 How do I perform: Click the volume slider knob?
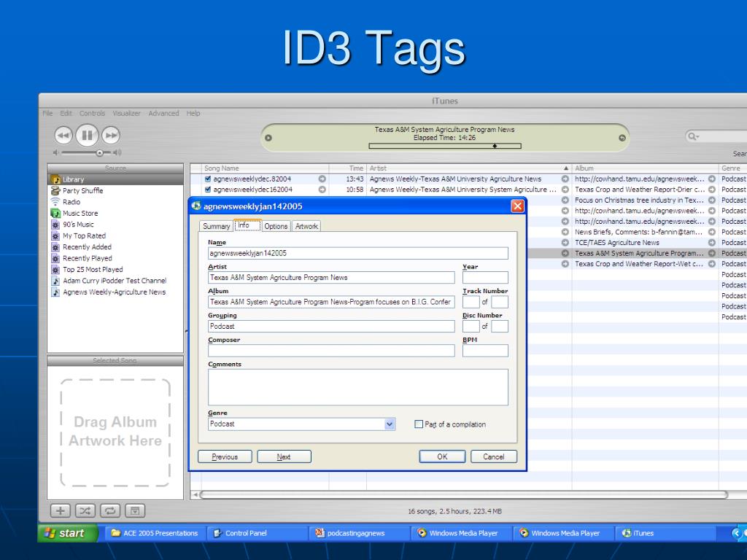99,153
